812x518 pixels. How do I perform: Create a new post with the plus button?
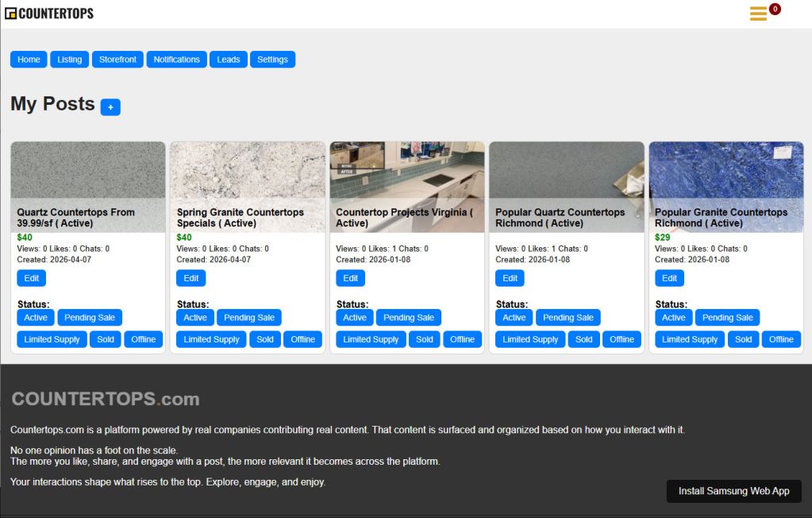(x=110, y=107)
